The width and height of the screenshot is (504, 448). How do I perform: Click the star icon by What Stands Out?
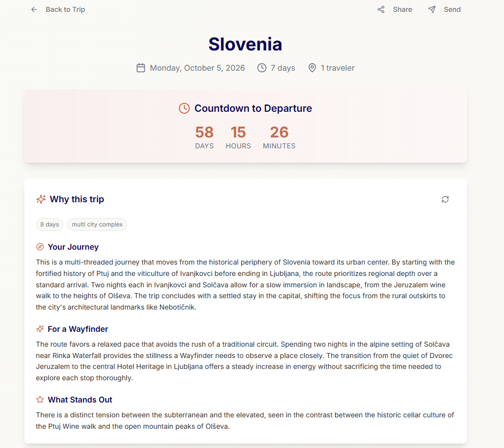(x=40, y=400)
